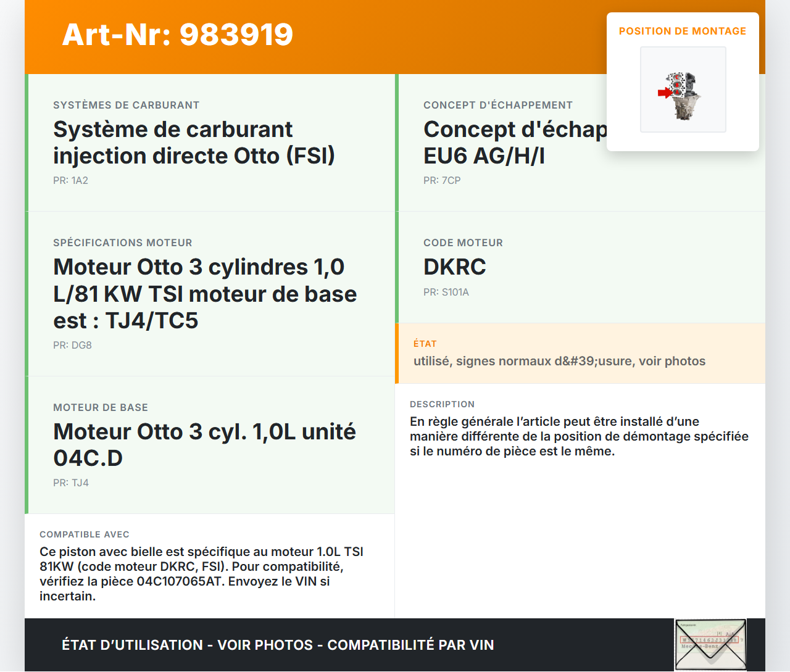This screenshot has height=672, width=790.
Task: Click the PR: S101A code
Action: (446, 292)
